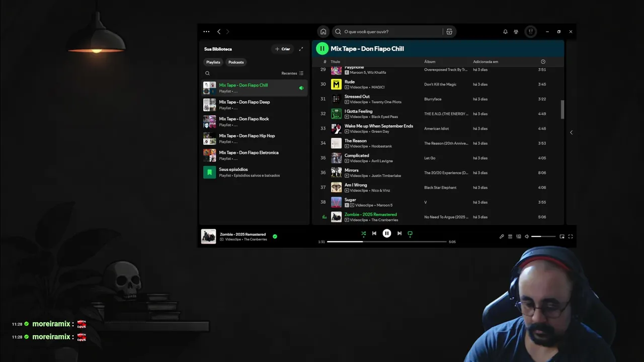Open the notifications bell

point(505,32)
